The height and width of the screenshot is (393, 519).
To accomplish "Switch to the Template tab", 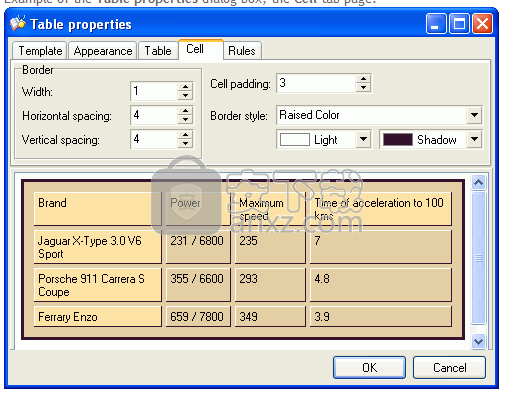I will [40, 51].
